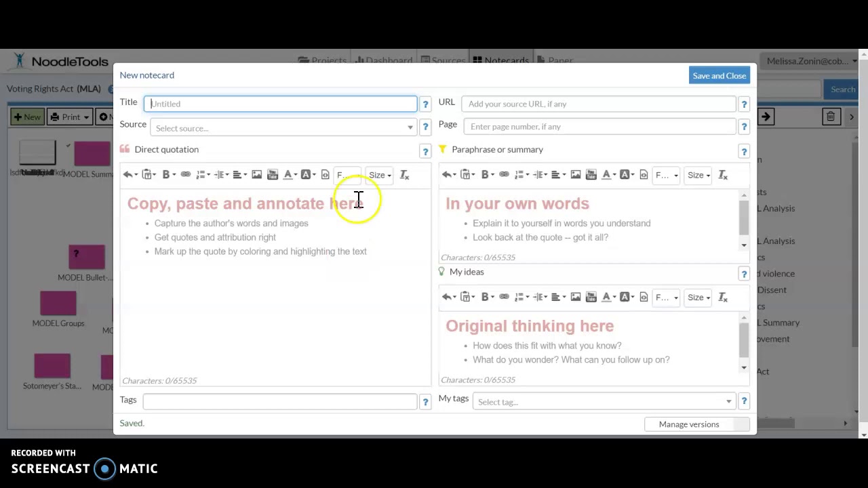Click the source URL input field
868x488 pixels.
coord(599,104)
